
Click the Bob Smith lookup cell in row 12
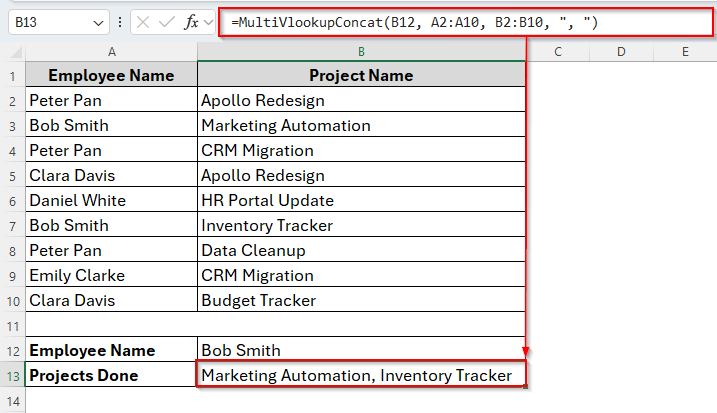pyautogui.click(x=361, y=351)
